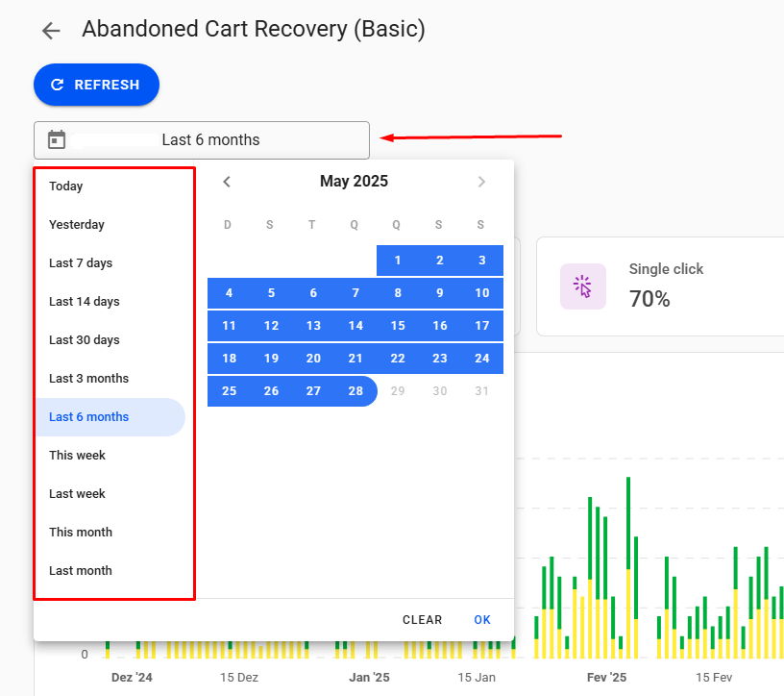Go to previous month in calendar

point(227,182)
